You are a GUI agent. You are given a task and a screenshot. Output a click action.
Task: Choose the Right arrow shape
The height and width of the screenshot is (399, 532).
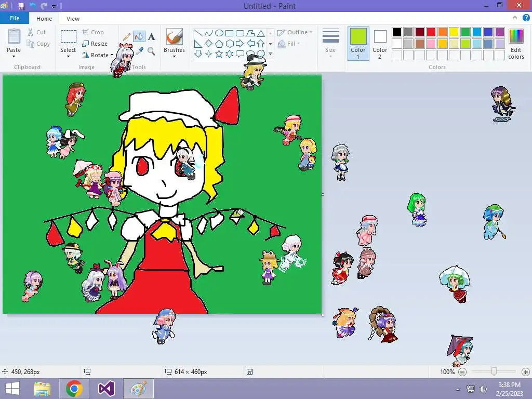(240, 44)
